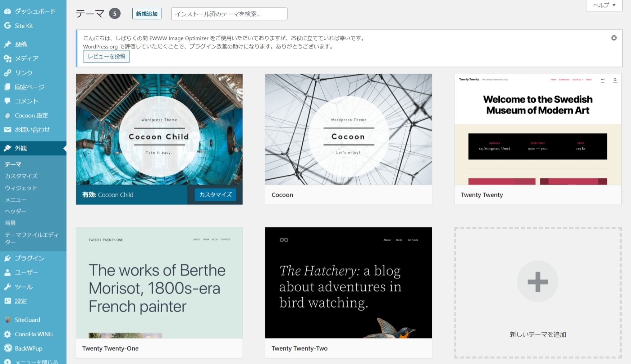The image size is (631, 364).
Task: Click the Twenty Twenty theme name label
Action: [482, 195]
